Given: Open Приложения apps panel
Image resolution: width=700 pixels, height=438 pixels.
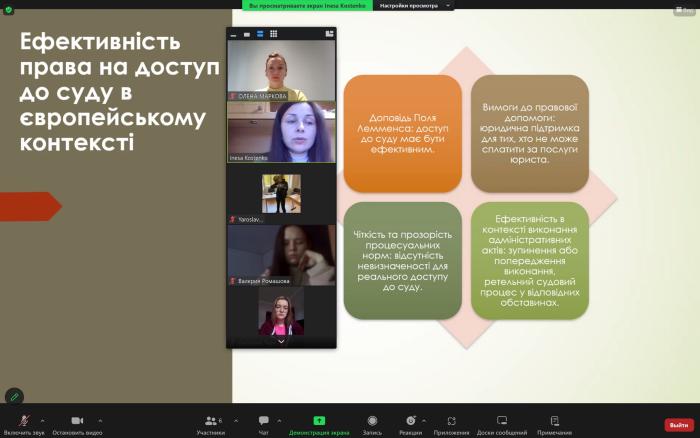Looking at the screenshot, I should tap(452, 423).
